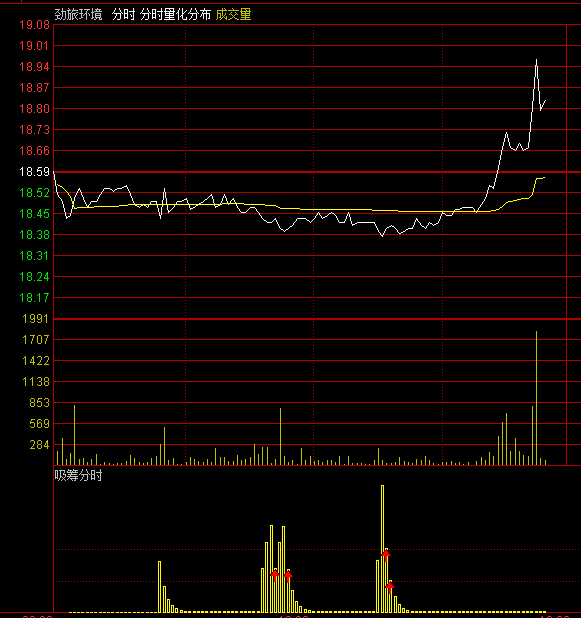Screen dimensions: 581x618
Task: Click green price label 18.45
Action: (35, 214)
